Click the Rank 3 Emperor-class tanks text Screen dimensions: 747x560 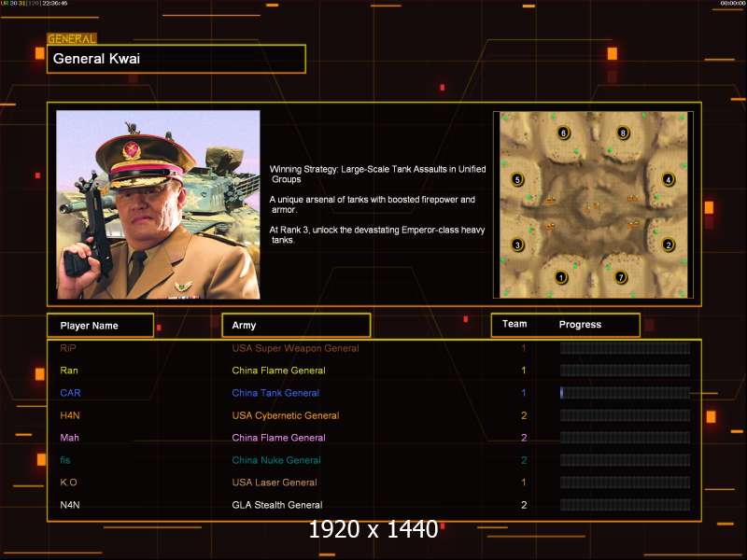point(377,234)
